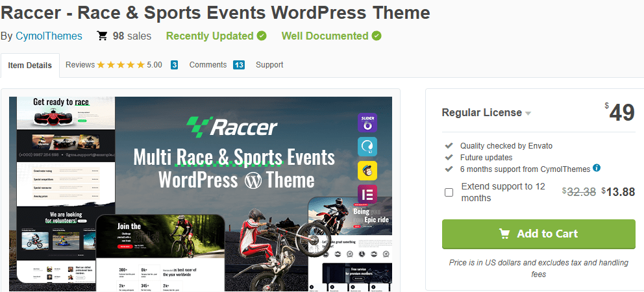Viewport: 644px width, 292px height.
Task: Click 'Epic ride' motocross preview screen
Action: 350,215
